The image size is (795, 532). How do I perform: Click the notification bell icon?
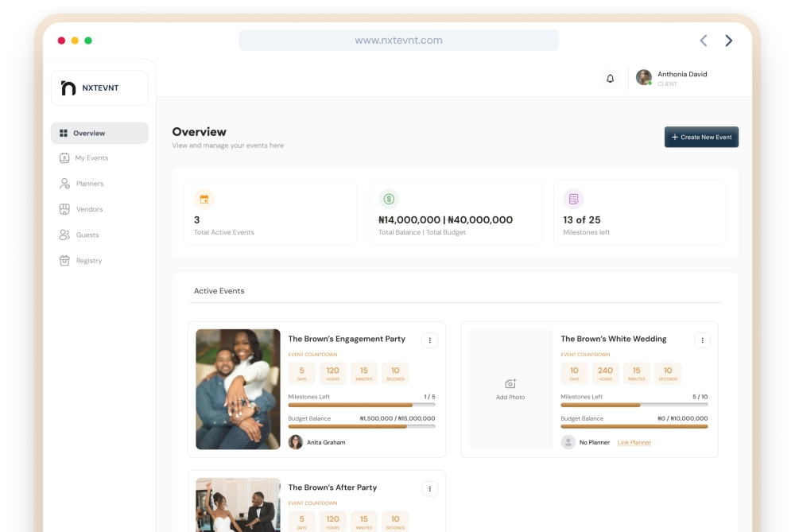point(610,79)
